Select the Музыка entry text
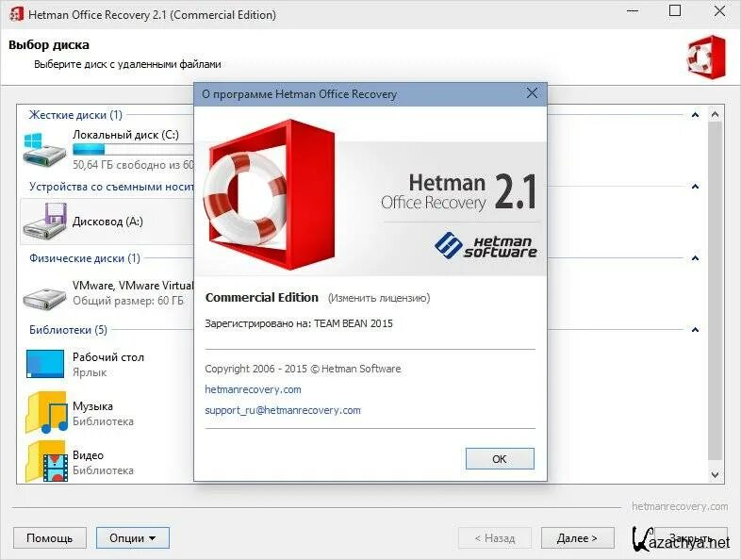This screenshot has height=560, width=741. (92, 406)
